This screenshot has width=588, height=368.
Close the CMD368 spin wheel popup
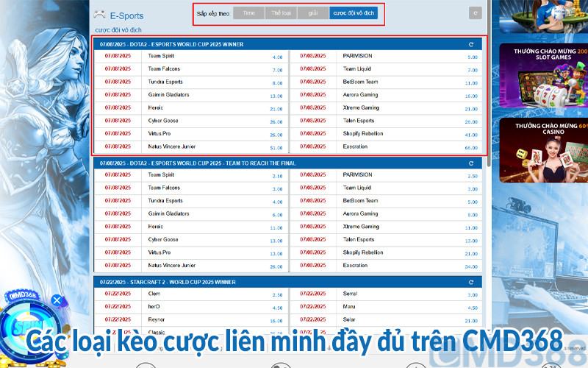[57, 300]
